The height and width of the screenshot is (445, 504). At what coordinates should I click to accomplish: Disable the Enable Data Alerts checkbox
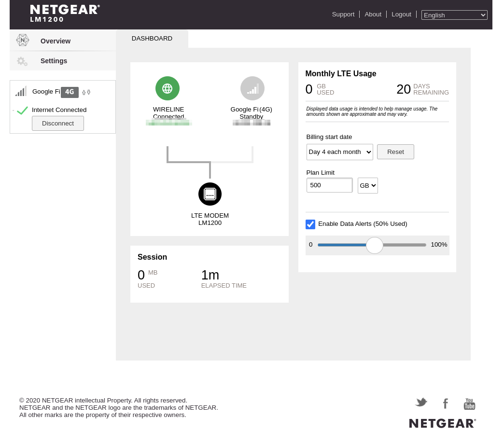click(310, 224)
